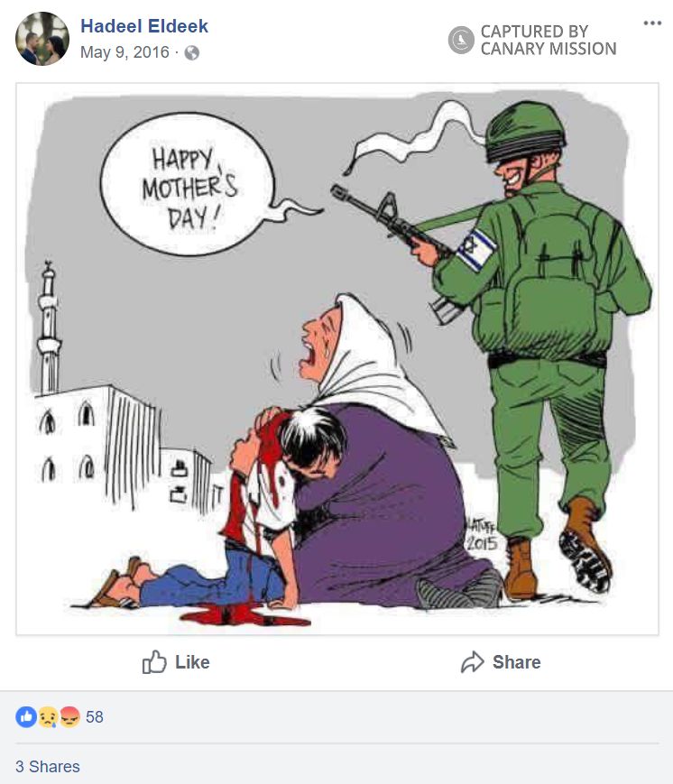The width and height of the screenshot is (673, 784).
Task: Click the Captured by Canary Mission watermark
Action: click(532, 40)
